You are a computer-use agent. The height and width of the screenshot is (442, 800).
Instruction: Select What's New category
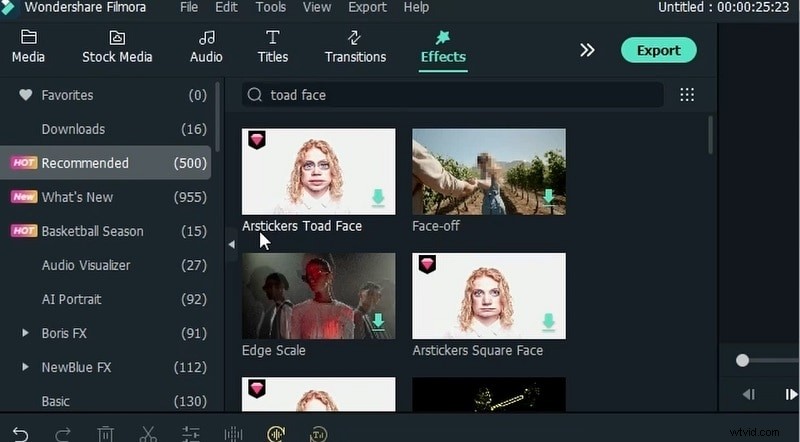click(x=106, y=197)
